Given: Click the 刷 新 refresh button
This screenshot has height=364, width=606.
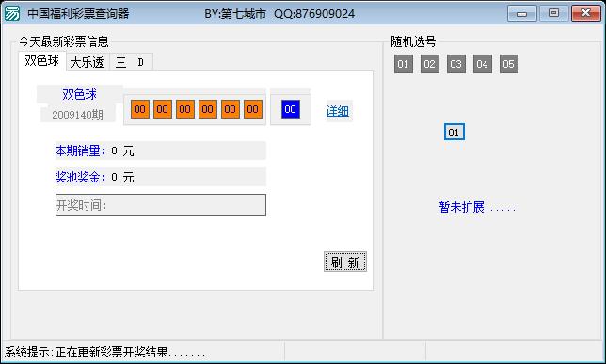Looking at the screenshot, I should (x=345, y=262).
